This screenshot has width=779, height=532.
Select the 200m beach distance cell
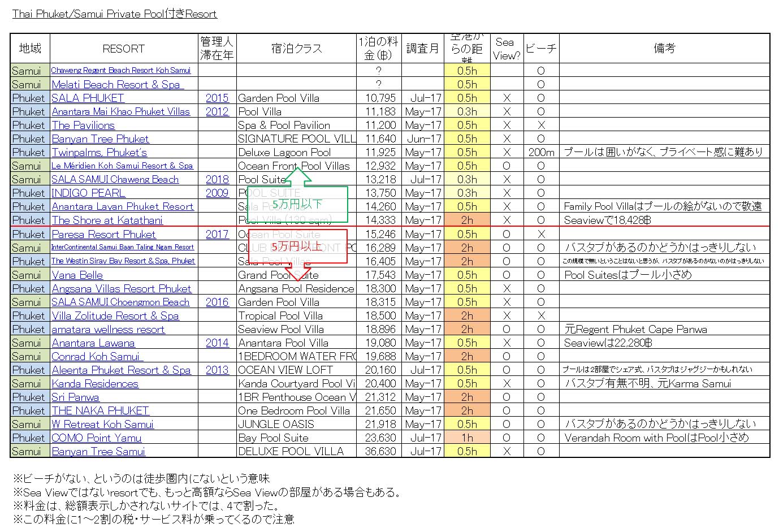[541, 152]
